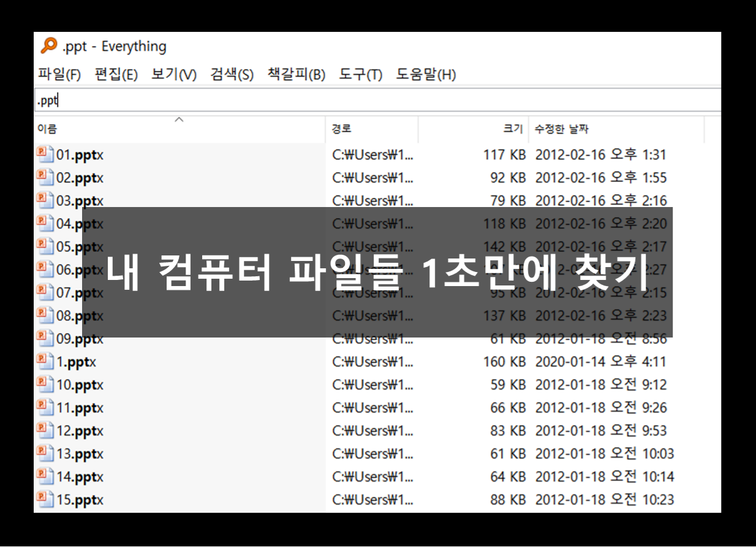Click the date 2012-02-16 오후 1:55

(600, 178)
